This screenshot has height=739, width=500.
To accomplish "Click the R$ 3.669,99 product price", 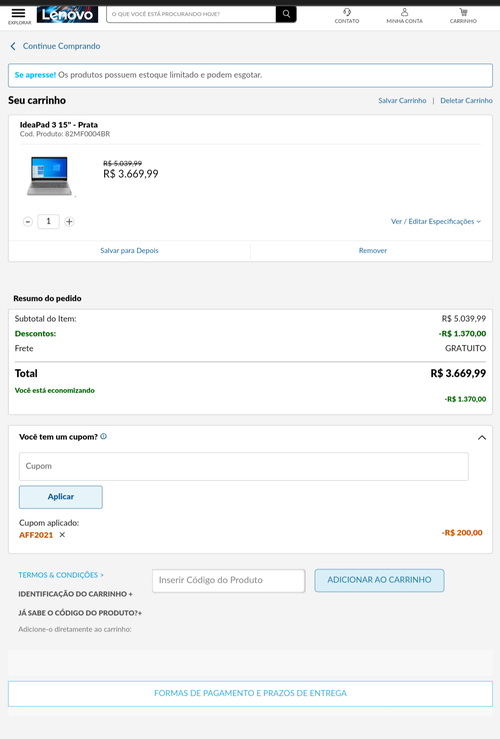I will tap(131, 174).
